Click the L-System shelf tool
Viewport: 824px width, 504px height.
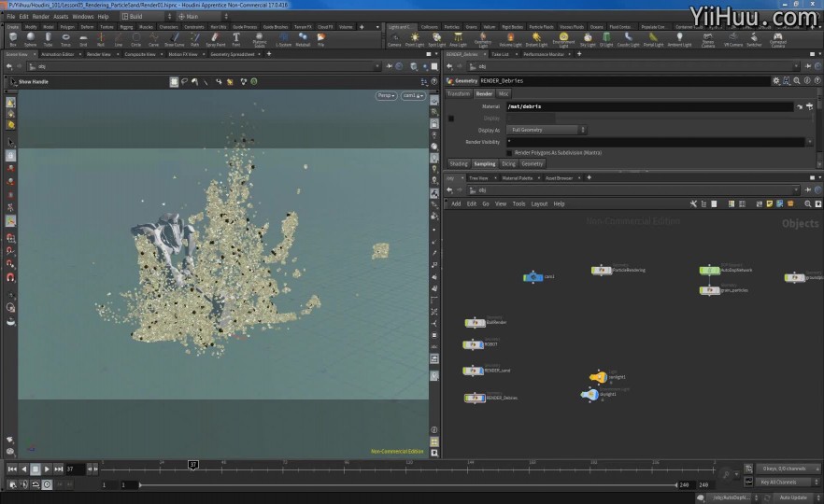283,39
